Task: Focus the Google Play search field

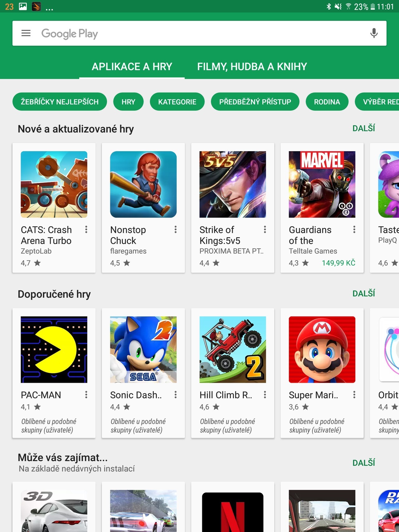Action: point(199,33)
